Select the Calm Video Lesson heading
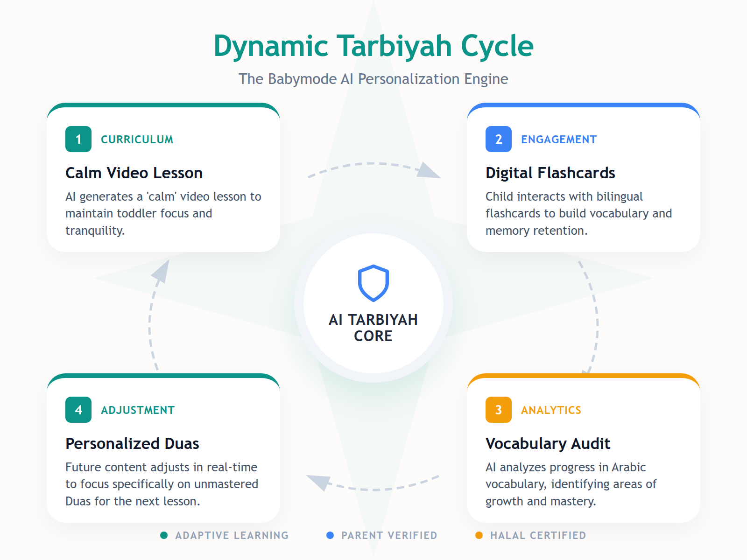The image size is (747, 560). [134, 173]
